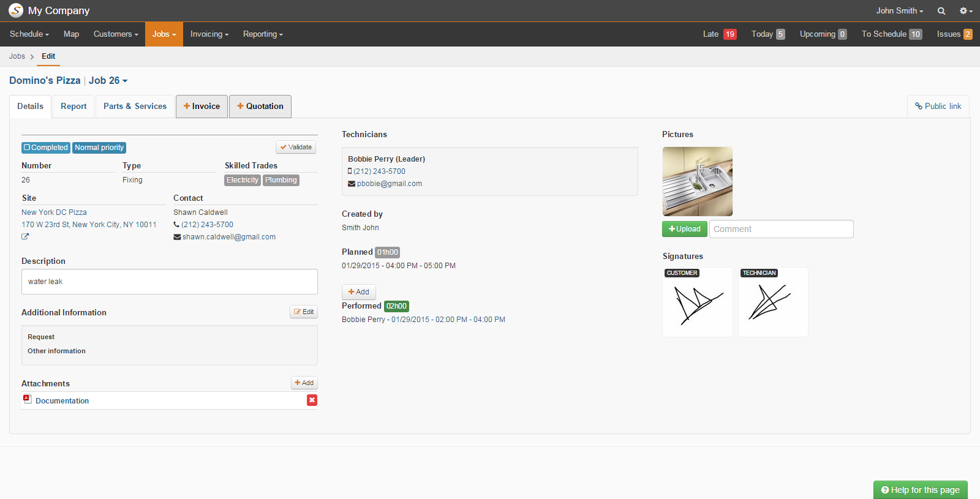This screenshot has height=499, width=980.
Task: Click the Performed 02h00 duration badge
Action: pos(396,306)
